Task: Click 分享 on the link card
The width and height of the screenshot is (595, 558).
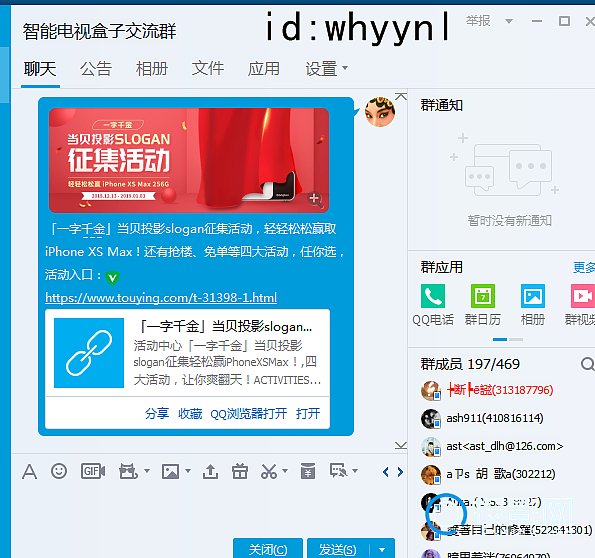Action: [157, 413]
